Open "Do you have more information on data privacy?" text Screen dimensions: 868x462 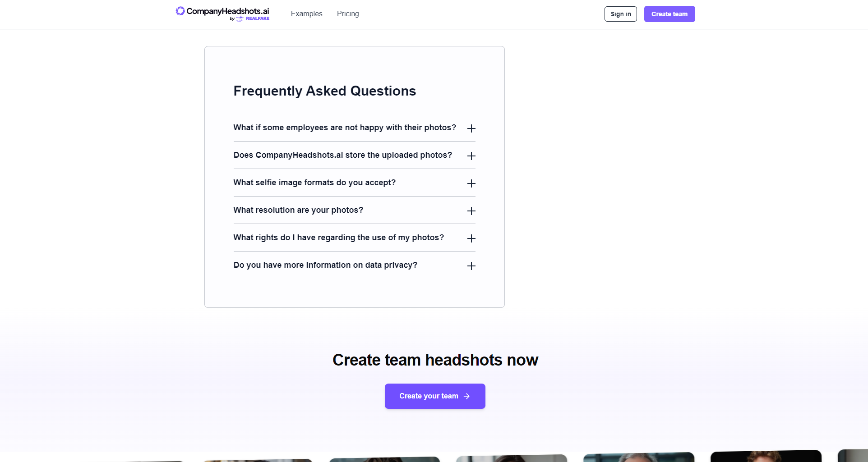click(325, 265)
